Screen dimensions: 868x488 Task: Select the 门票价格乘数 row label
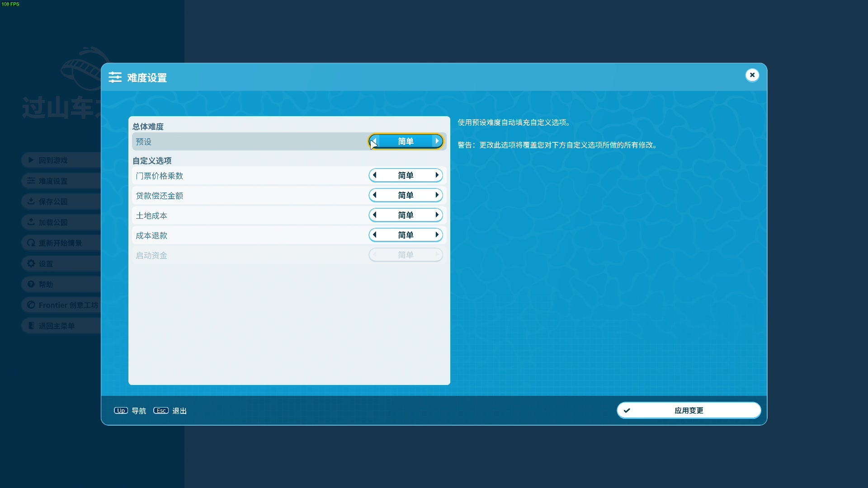[x=160, y=176]
